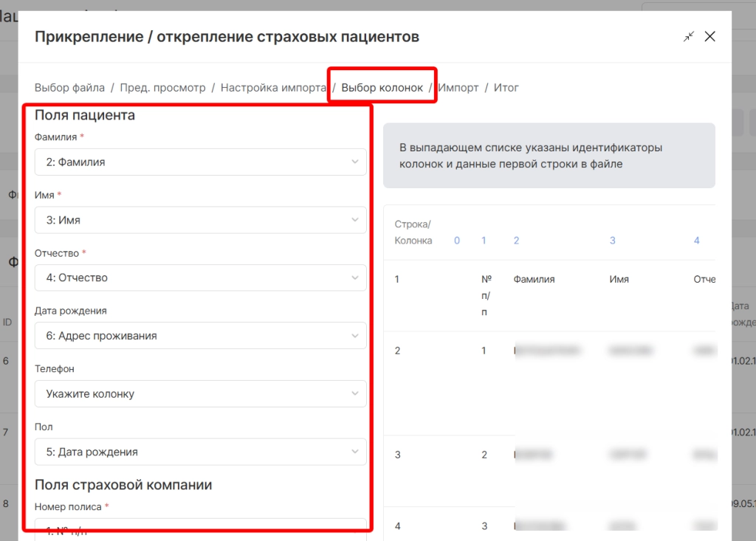756x541 pixels.
Task: Click column header number 0
Action: point(457,241)
